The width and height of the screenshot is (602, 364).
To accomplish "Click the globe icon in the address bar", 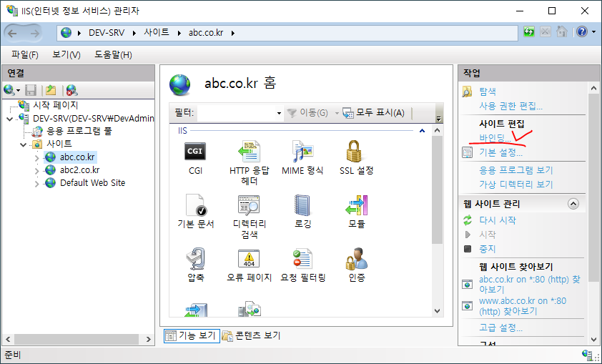I will coord(66,33).
